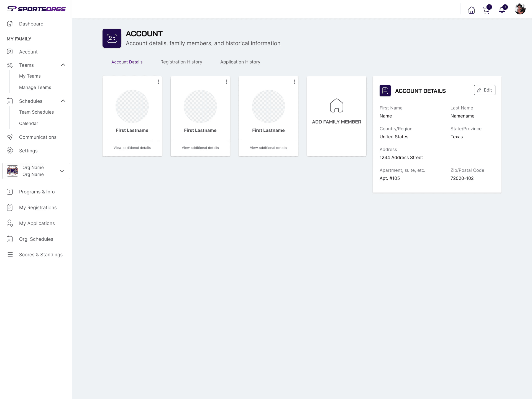This screenshot has width=532, height=399.
Task: Click View additional details on second card
Action: pos(200,148)
